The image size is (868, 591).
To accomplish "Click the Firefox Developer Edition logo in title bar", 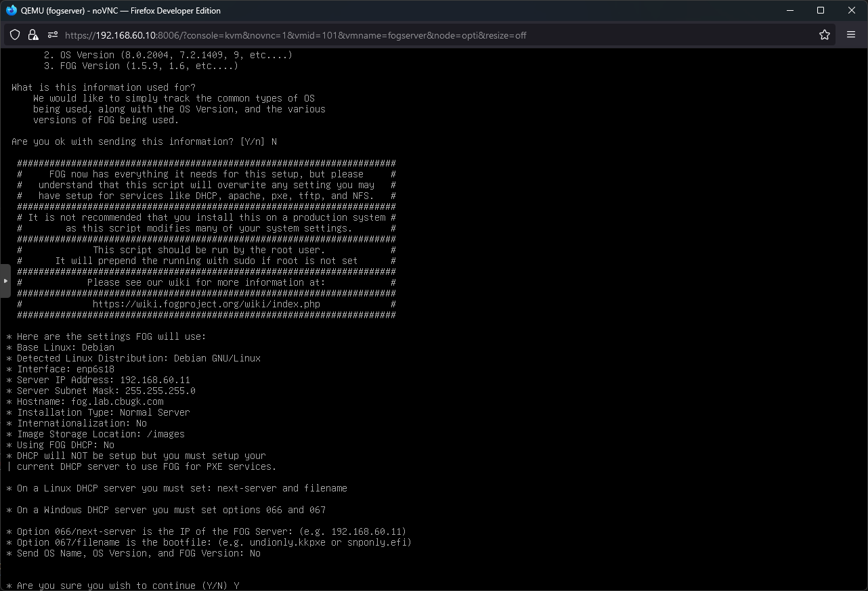I will click(11, 10).
